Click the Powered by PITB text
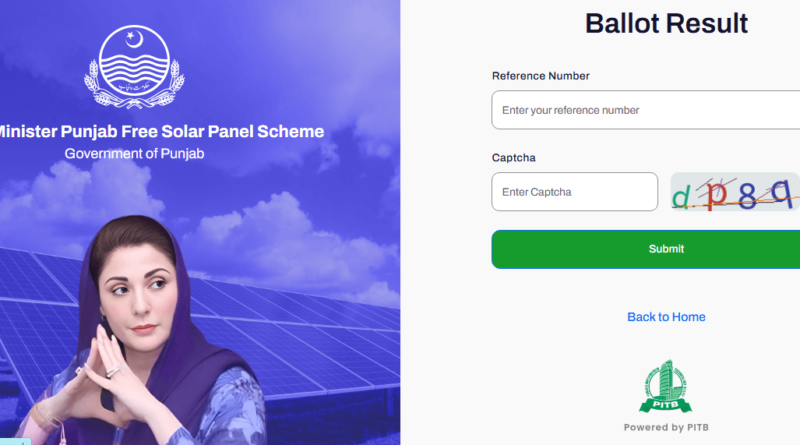The image size is (800, 445). pos(666,427)
